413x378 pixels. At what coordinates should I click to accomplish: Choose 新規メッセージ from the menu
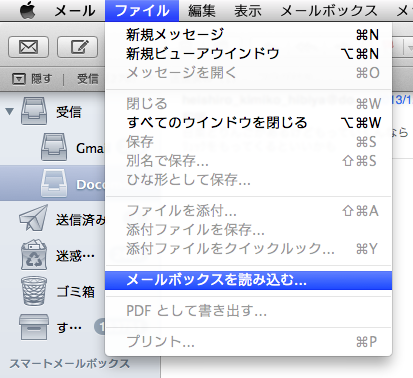[248, 34]
